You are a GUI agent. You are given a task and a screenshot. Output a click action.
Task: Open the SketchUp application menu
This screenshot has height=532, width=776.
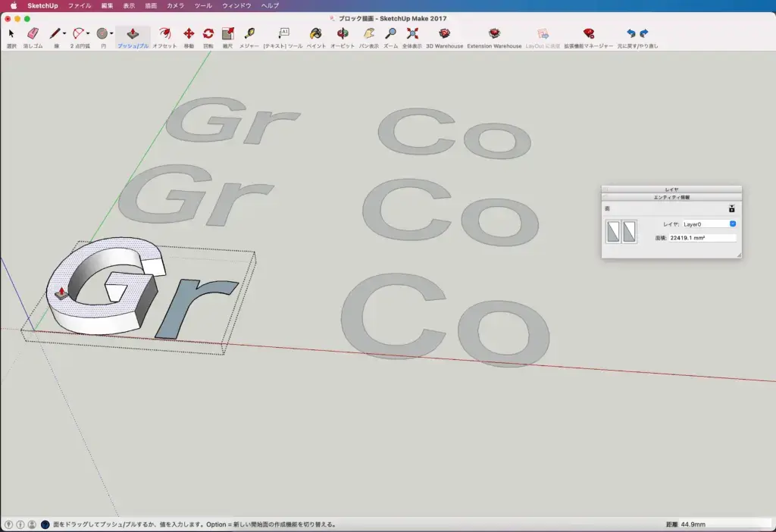pyautogui.click(x=42, y=5)
